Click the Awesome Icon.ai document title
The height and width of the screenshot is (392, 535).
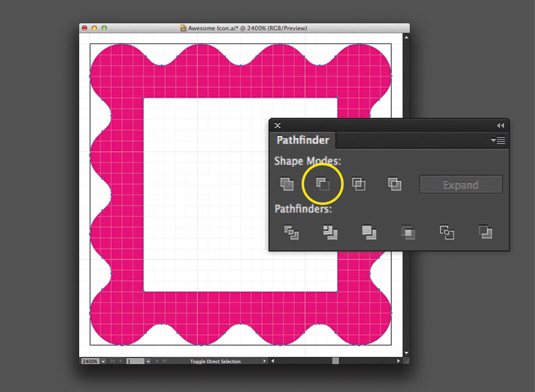tap(248, 28)
